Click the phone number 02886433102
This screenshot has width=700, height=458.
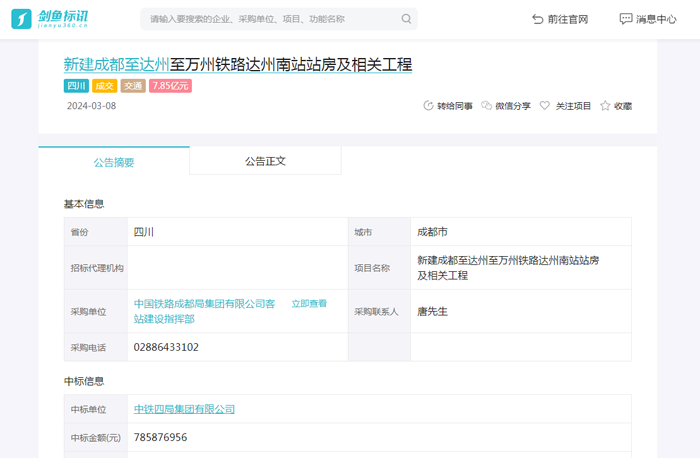(166, 347)
